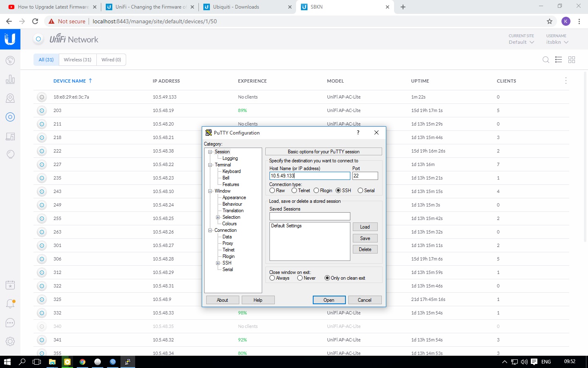The image size is (588, 368).
Task: Click Open to start the PuTTY session
Action: point(329,300)
